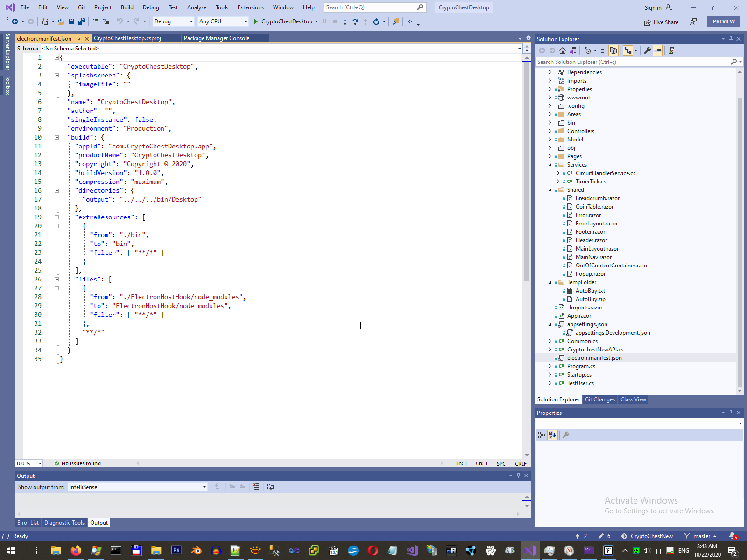Toggle Word Wrap in the Output panel
This screenshot has height=560, width=747.
tap(270, 487)
